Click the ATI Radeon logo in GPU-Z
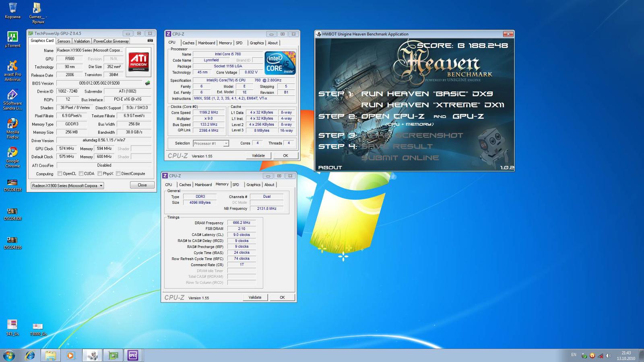This screenshot has height=362, width=644. click(138, 62)
